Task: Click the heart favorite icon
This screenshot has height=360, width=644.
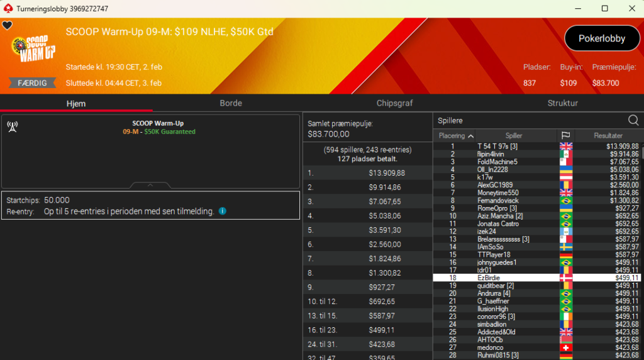Action: 7,26
